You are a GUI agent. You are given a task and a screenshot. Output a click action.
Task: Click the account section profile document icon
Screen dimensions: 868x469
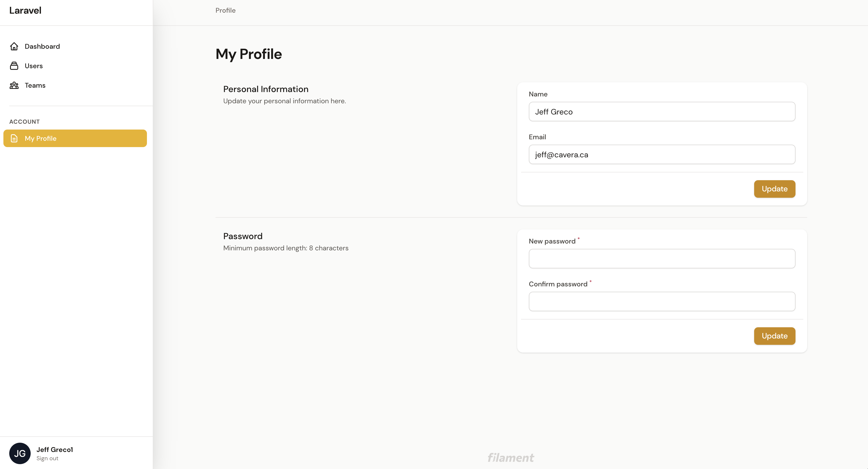14,138
